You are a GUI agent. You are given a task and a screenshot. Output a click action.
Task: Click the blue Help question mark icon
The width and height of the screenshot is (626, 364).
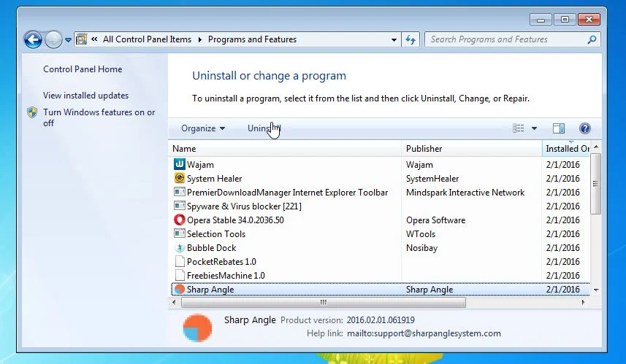coord(585,128)
